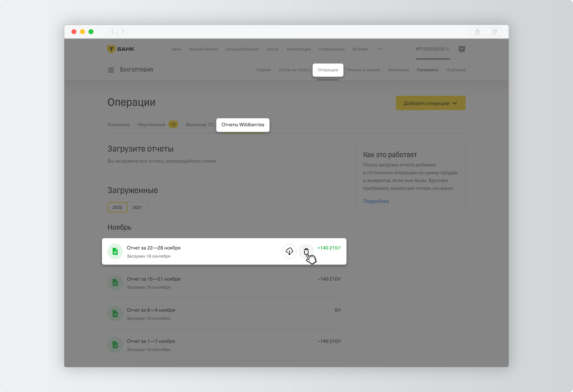Viewport: 573px width, 392px height.
Task: Download the 22—28 ноября report
Action: (x=289, y=251)
